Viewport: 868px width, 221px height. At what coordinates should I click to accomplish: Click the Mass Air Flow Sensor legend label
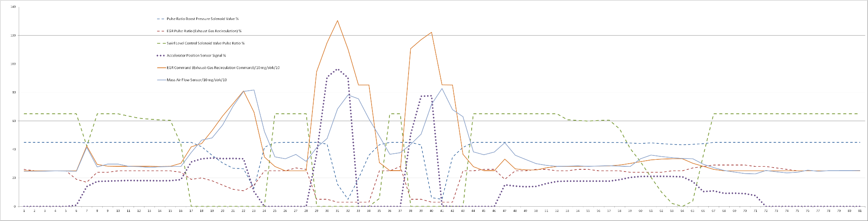(197, 80)
